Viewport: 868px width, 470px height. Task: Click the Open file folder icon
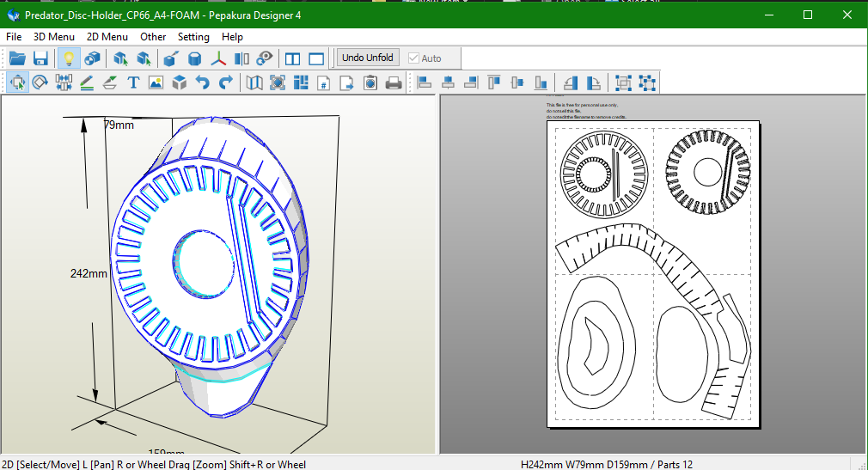pyautogui.click(x=17, y=58)
